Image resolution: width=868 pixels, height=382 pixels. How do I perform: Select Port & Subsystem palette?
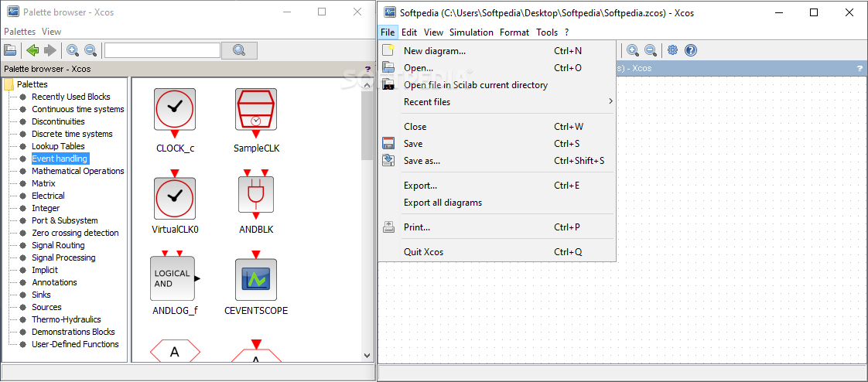[65, 220]
